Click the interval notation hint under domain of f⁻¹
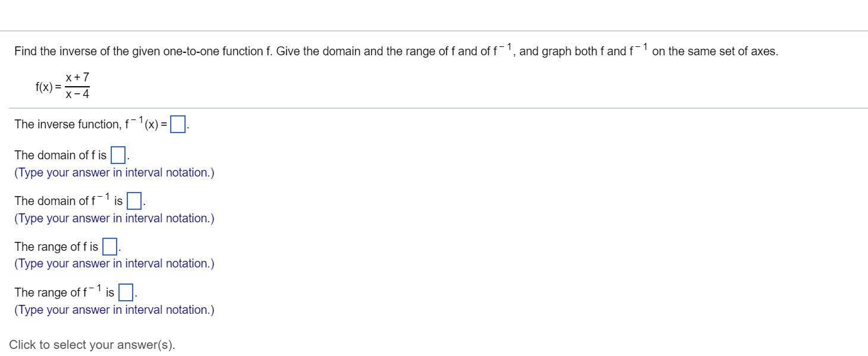868x356 pixels. click(114, 218)
